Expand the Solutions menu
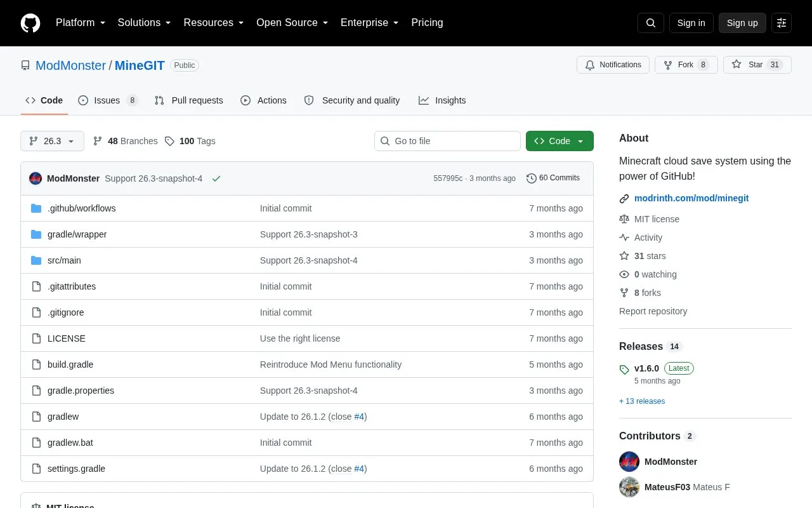 pyautogui.click(x=144, y=23)
